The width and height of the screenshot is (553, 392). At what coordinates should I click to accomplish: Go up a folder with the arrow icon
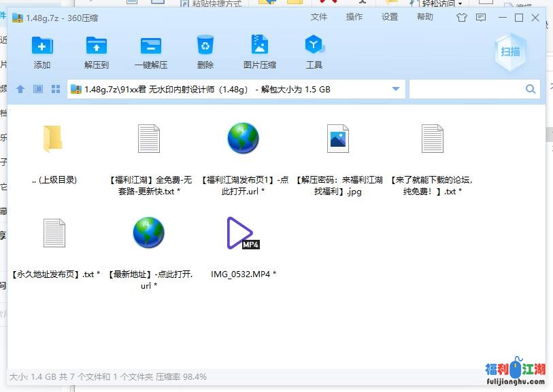[20, 88]
